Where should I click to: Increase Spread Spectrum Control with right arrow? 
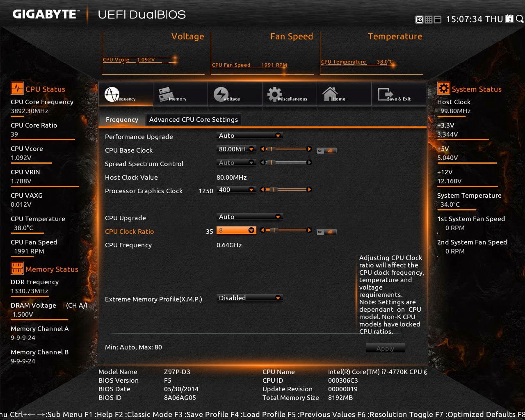point(310,163)
